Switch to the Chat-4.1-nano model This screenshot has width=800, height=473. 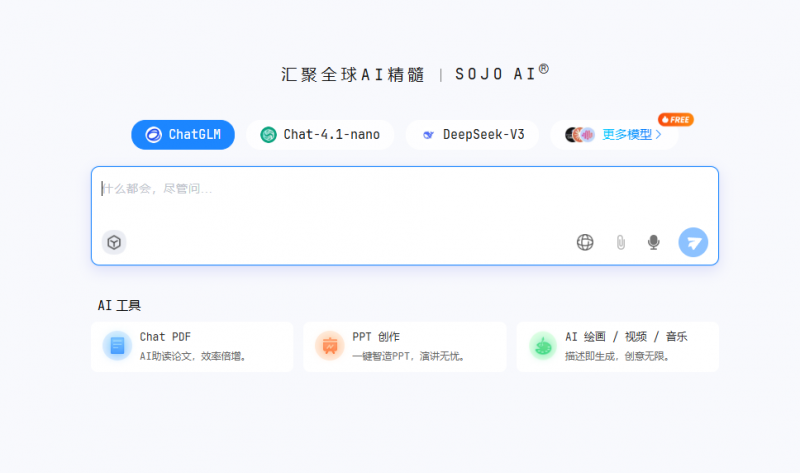pos(331,135)
